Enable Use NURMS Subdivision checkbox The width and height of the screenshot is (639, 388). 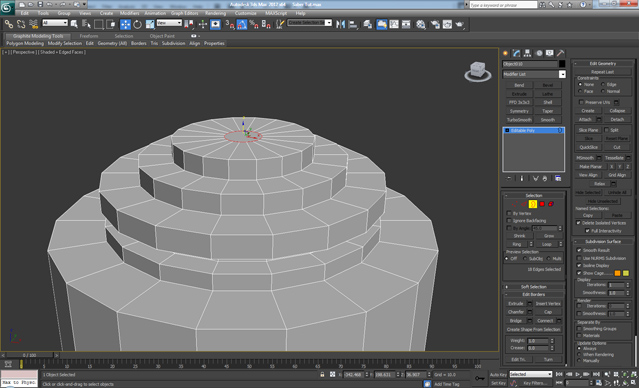coord(579,258)
